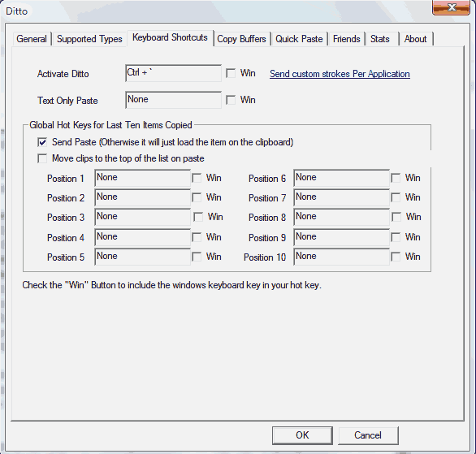Select the Keyboard Shortcuts tab
The width and height of the screenshot is (476, 454).
(170, 37)
